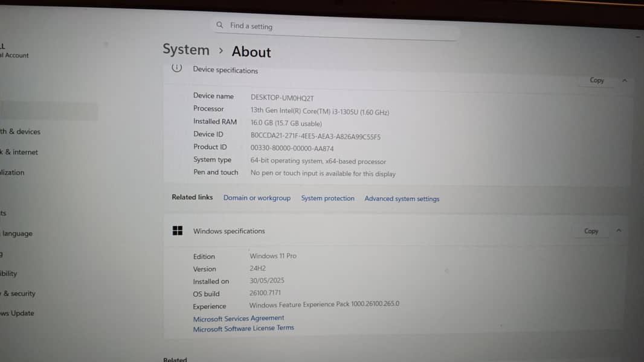Select Network & internet in the sidebar
Screen dimensions: 644x362
[19, 152]
